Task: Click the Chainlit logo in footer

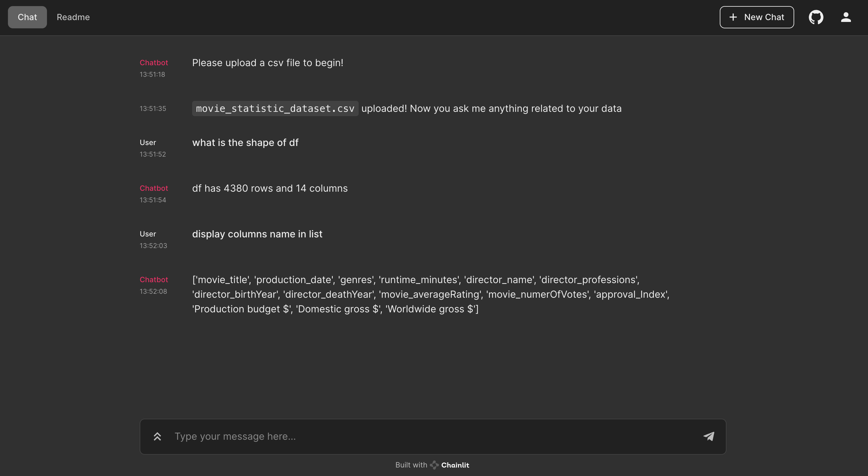Action: (450, 465)
